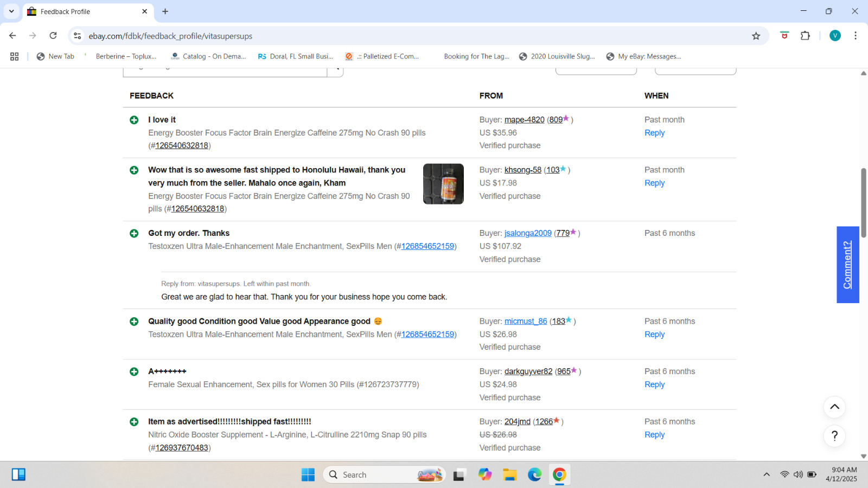
Task: Open a new browser tab
Action: pyautogui.click(x=165, y=11)
